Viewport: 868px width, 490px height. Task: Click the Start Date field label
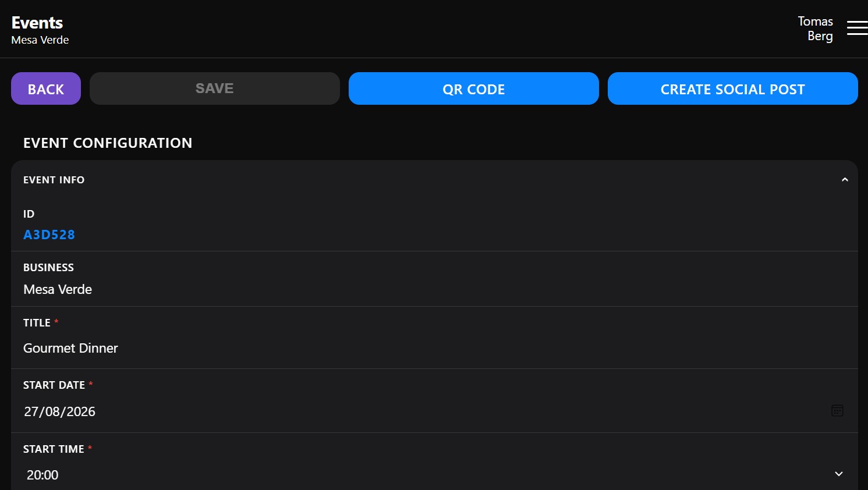(54, 385)
